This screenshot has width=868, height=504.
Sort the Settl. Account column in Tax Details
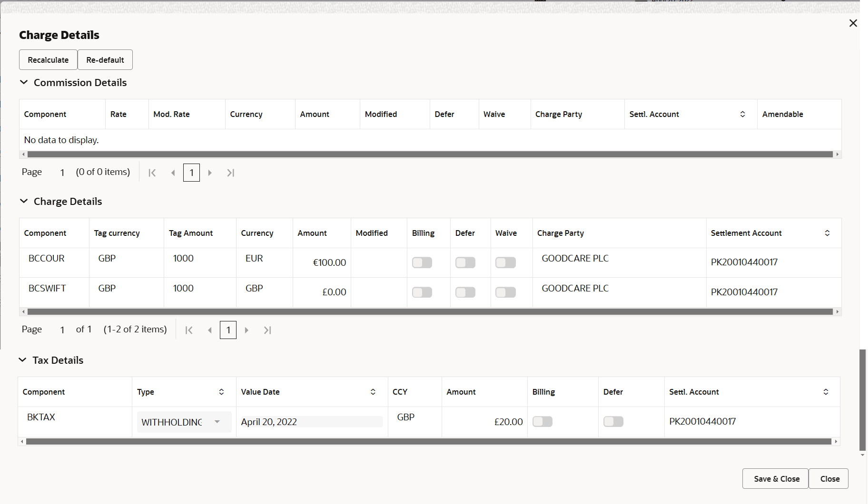(826, 391)
